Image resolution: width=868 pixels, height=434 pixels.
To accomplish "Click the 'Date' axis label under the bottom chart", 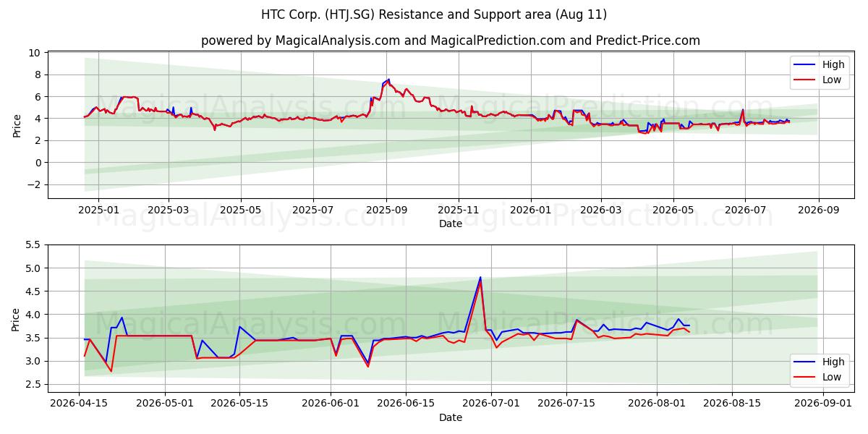I will 451,417.
